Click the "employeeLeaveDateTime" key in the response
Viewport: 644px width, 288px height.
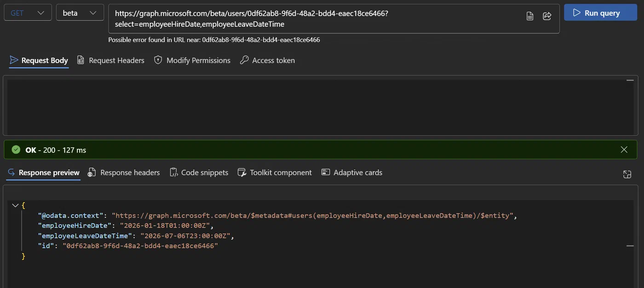[85, 236]
